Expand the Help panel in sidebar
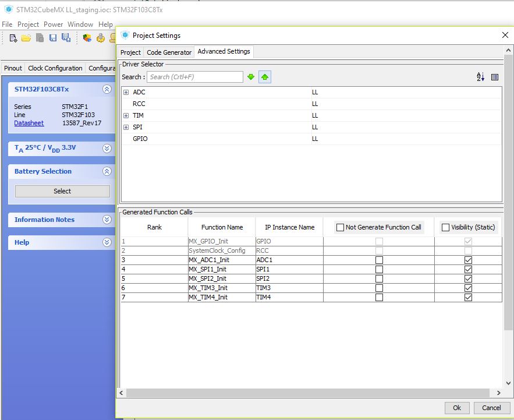The height and width of the screenshot is (420, 514). coord(107,242)
